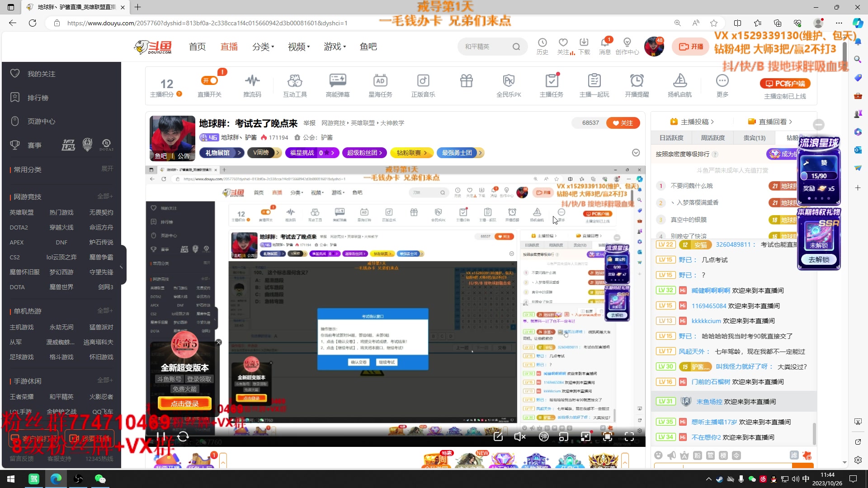Expand the room info down-arrow circle
The width and height of the screenshot is (868, 488).
[x=636, y=153]
